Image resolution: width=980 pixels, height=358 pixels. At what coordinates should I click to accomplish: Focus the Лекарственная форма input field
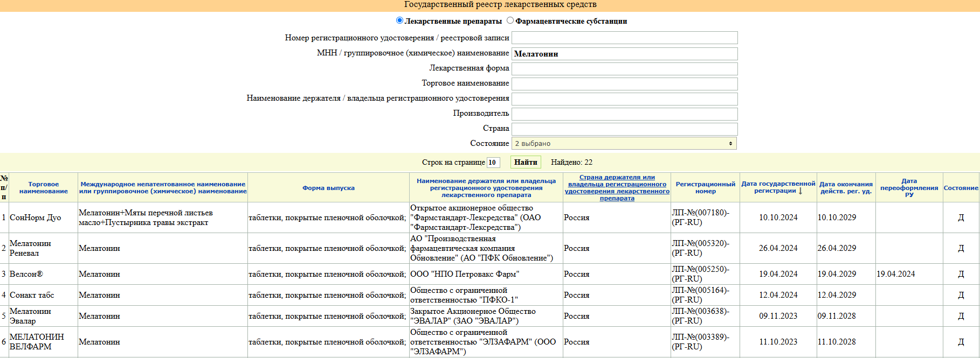(x=624, y=68)
